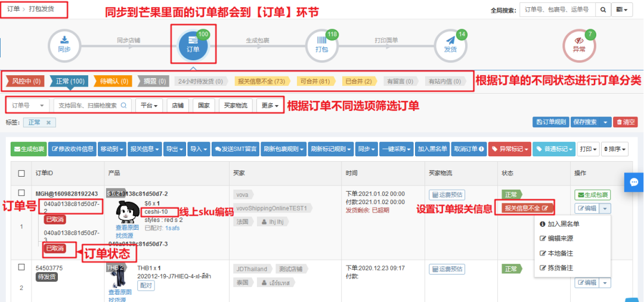Viewport: 644px width, 302px height.
Task: Go to the 打包 packing step icon
Action: coord(321,45)
